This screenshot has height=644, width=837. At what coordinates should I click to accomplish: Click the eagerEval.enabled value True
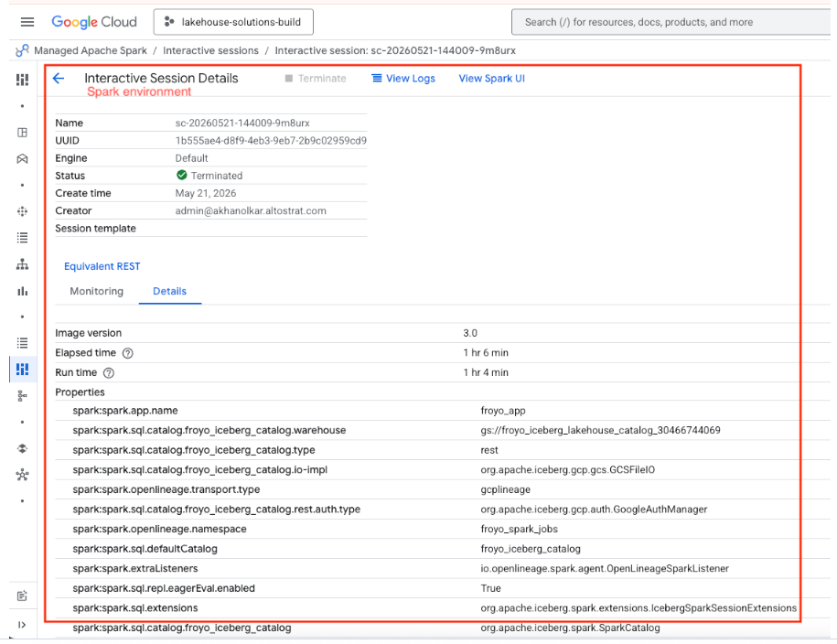490,588
